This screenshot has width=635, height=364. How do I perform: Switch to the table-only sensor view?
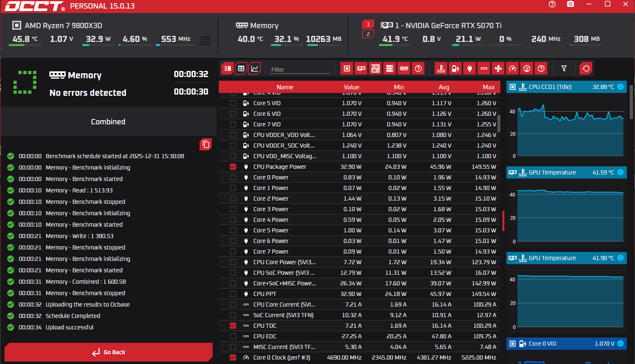pos(241,68)
